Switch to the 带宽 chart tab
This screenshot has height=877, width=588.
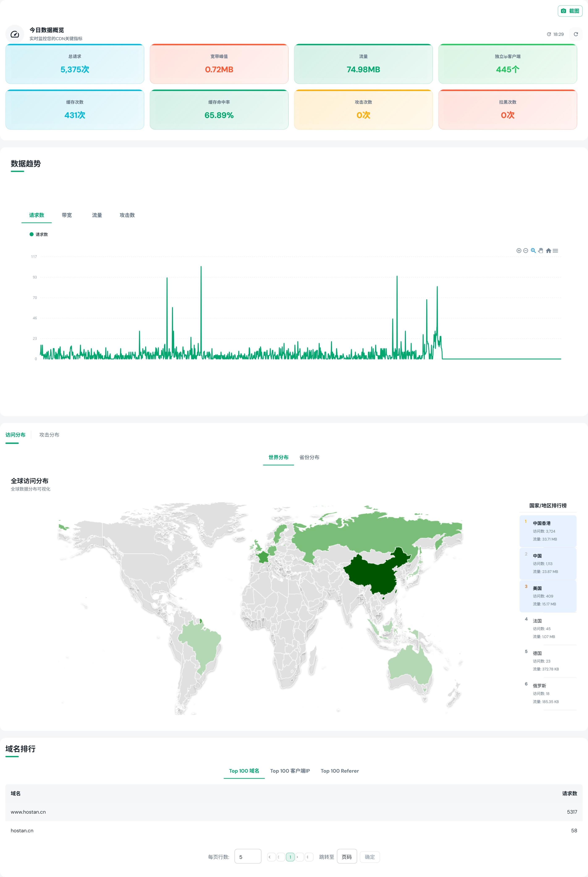[67, 215]
